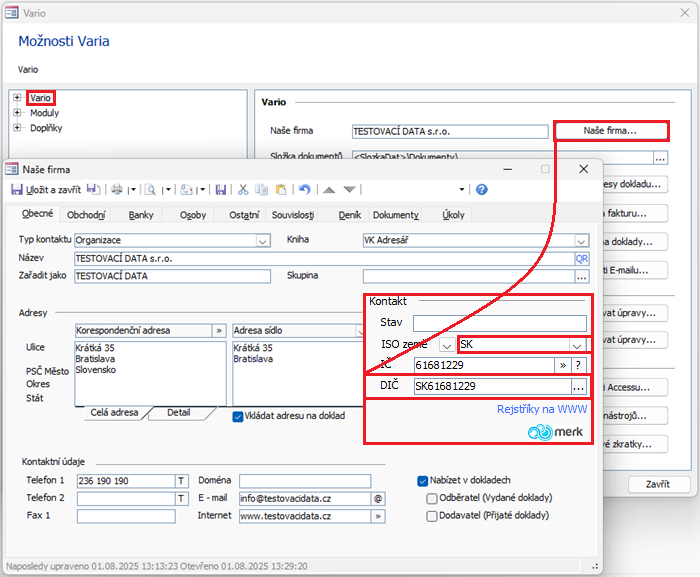The height and width of the screenshot is (577, 700).
Task: Expand the Doplňky tree node
Action: (17, 128)
